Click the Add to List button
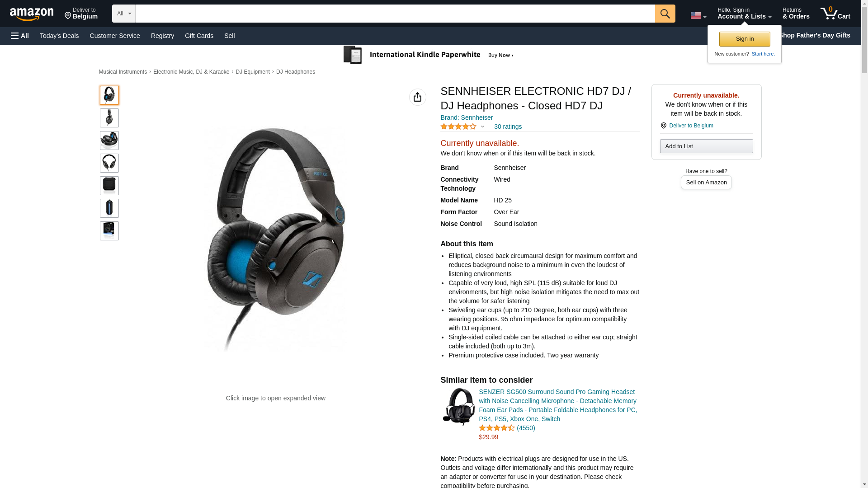Image resolution: width=868 pixels, height=488 pixels. 706,146
